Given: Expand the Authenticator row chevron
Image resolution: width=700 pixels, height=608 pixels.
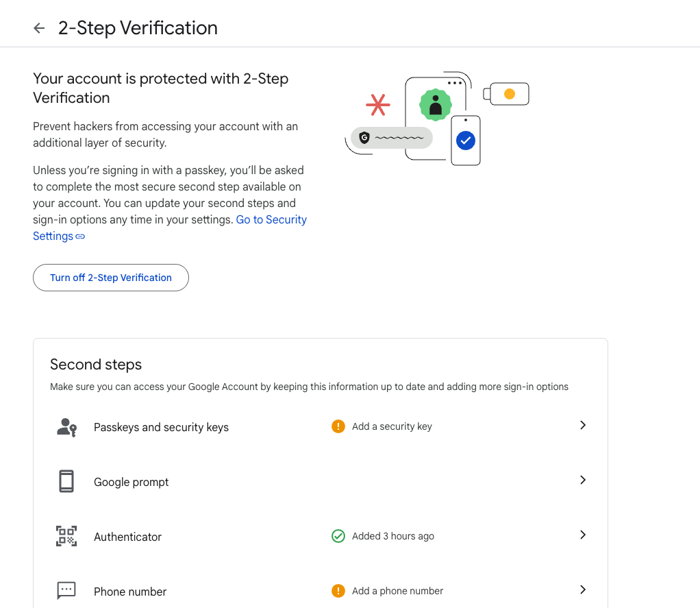Looking at the screenshot, I should coord(583,535).
